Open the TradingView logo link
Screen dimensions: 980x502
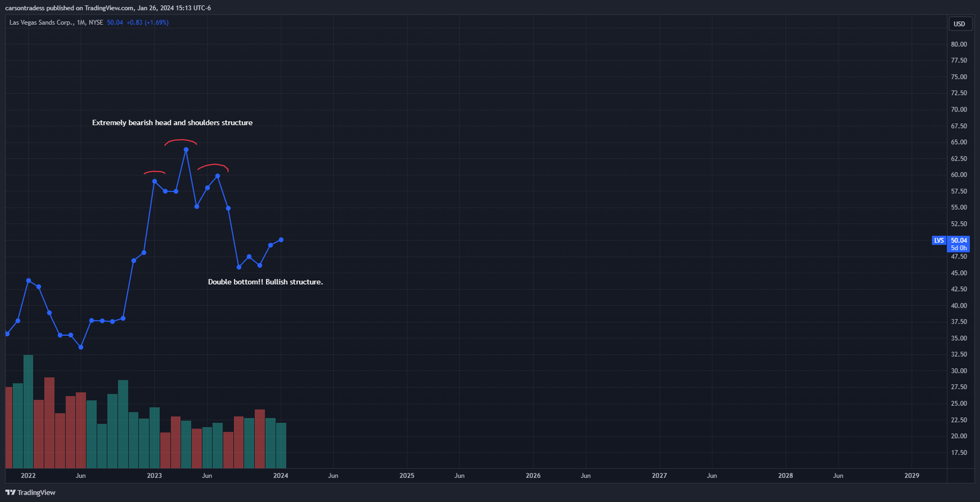point(31,492)
